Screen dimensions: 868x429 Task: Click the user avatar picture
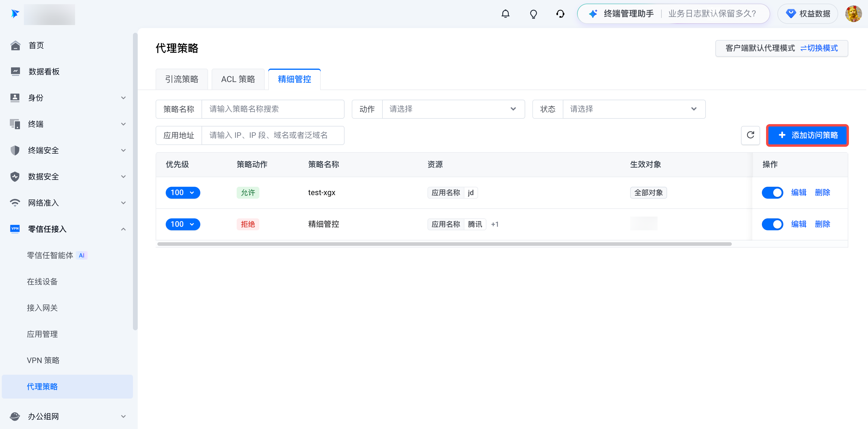pyautogui.click(x=853, y=14)
